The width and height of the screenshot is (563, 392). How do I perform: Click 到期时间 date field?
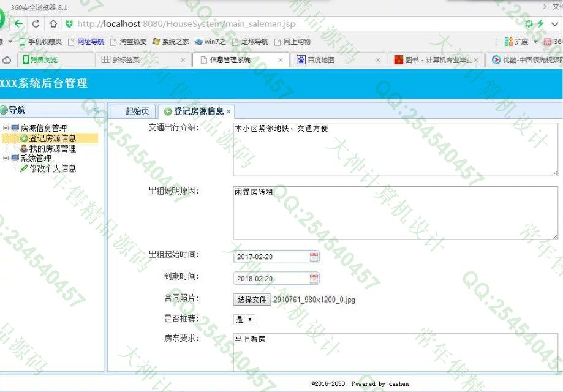click(x=271, y=279)
